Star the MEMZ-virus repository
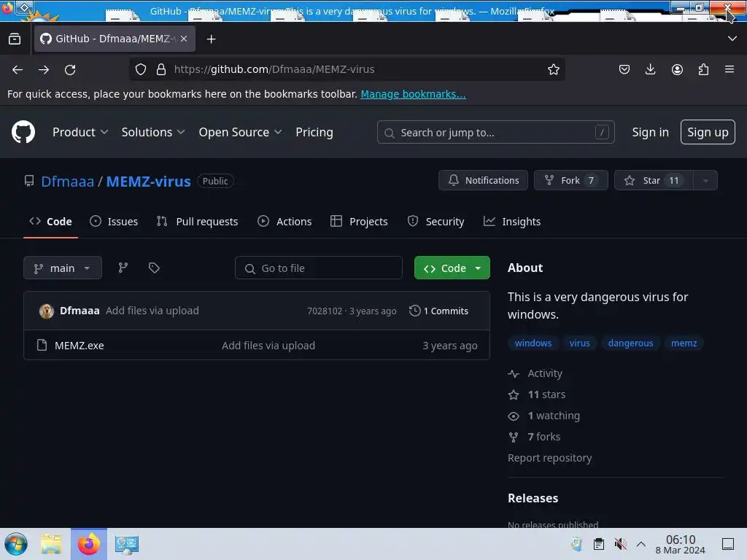Viewport: 747px width, 560px height. 654,181
